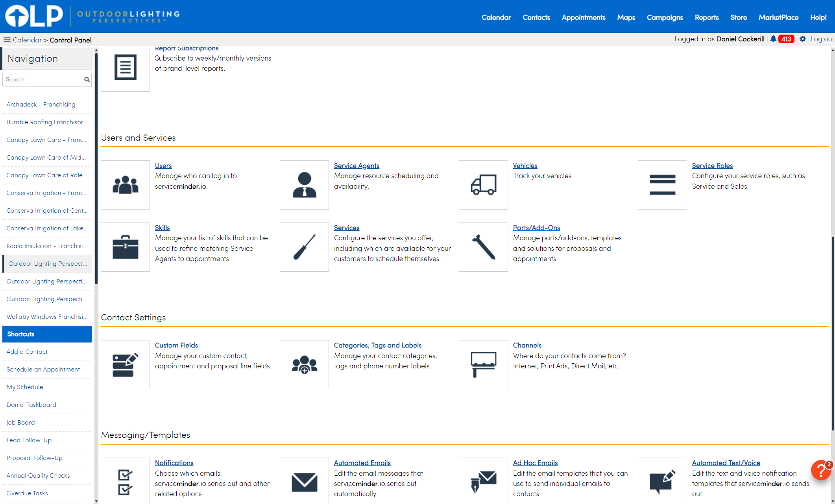Open the Custom Fields link
The height and width of the screenshot is (504, 835).
(176, 345)
